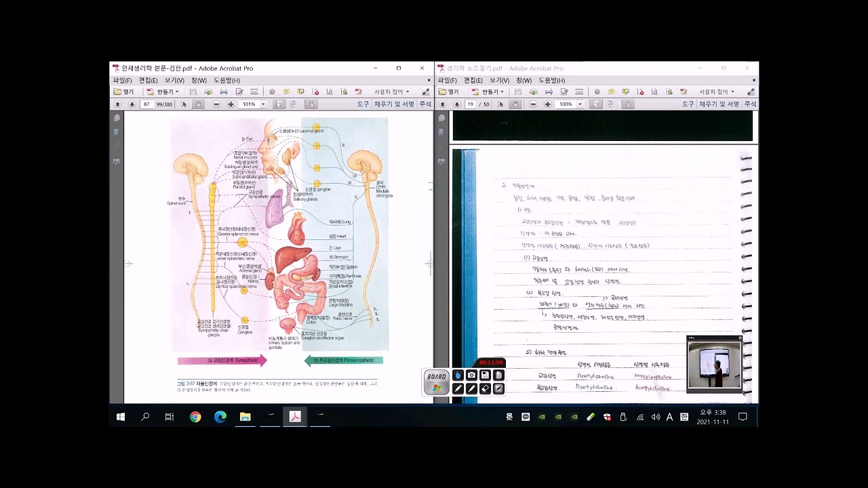Open 보기(V) menu in left Acrobat window
868x488 pixels.
pos(174,80)
